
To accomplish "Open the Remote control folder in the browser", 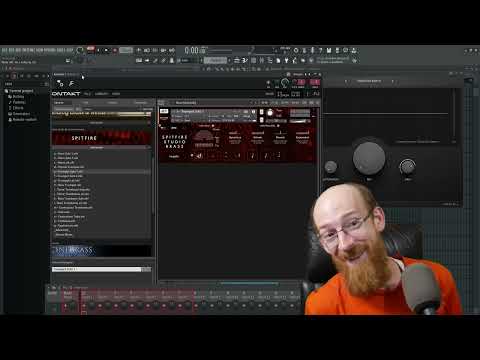I will [22, 119].
